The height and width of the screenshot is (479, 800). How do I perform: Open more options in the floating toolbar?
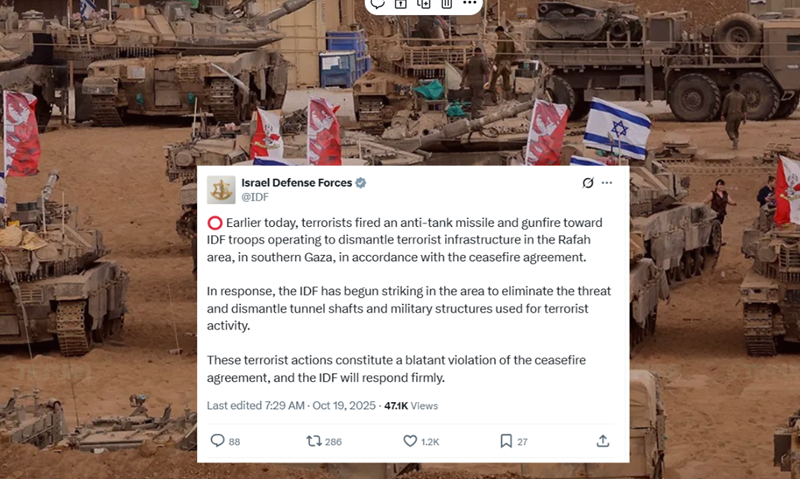tap(469, 3)
